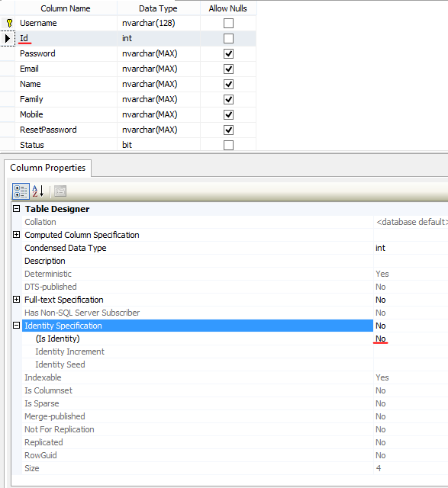This screenshot has width=448, height=488.
Task: Enable Allow Nulls for Status column
Action: (x=228, y=146)
